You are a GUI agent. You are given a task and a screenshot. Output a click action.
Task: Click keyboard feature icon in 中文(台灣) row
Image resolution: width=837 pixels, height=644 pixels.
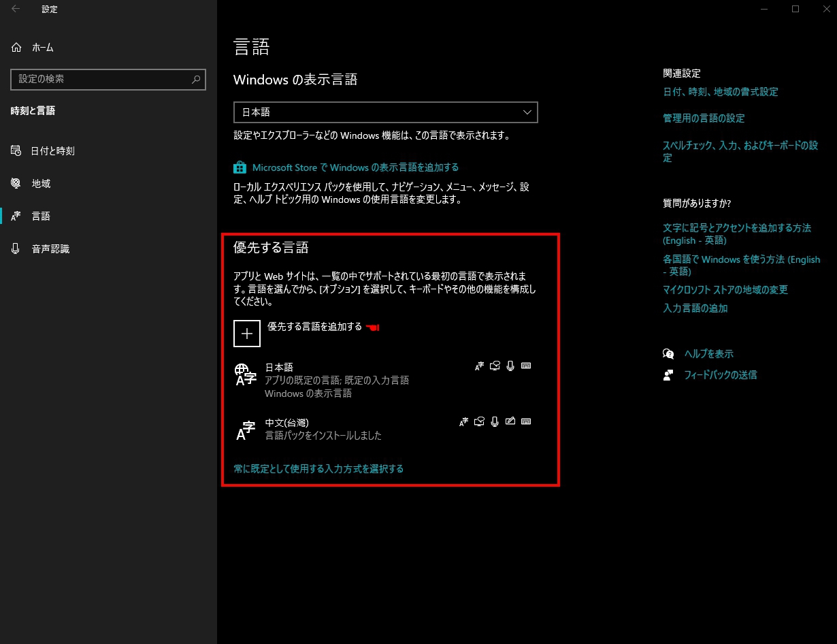526,422
